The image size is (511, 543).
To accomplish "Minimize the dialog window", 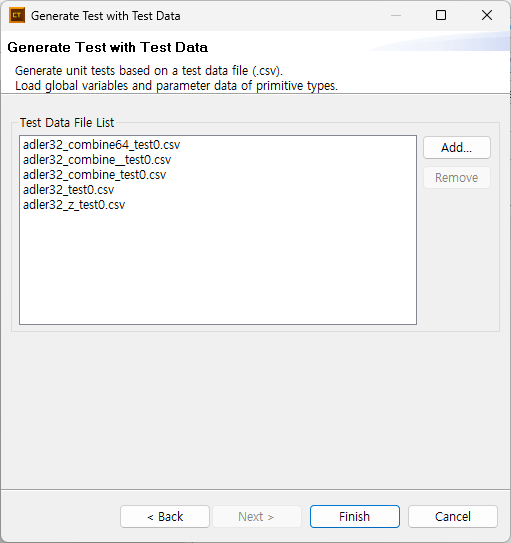I will click(x=396, y=15).
